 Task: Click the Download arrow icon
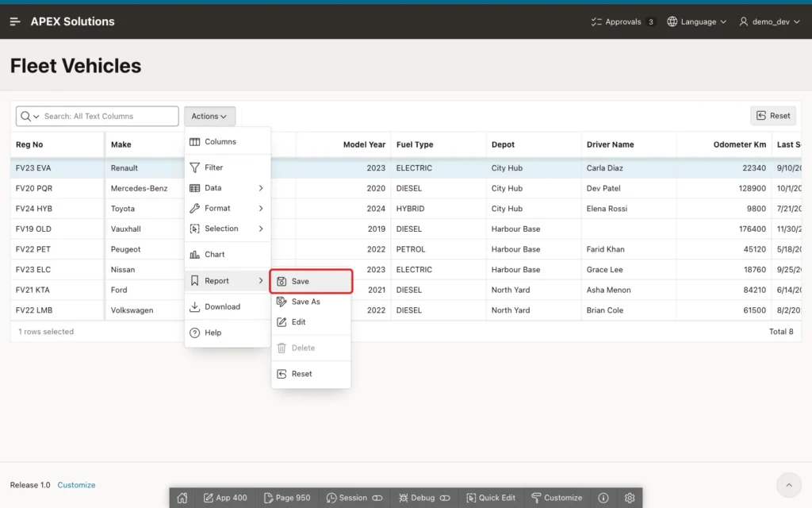(195, 307)
